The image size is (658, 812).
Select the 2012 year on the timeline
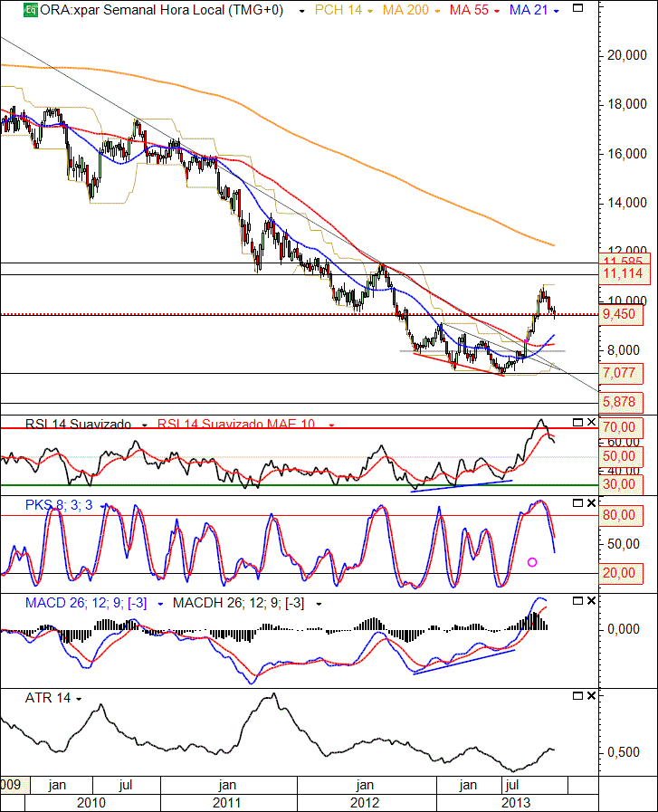tap(365, 803)
